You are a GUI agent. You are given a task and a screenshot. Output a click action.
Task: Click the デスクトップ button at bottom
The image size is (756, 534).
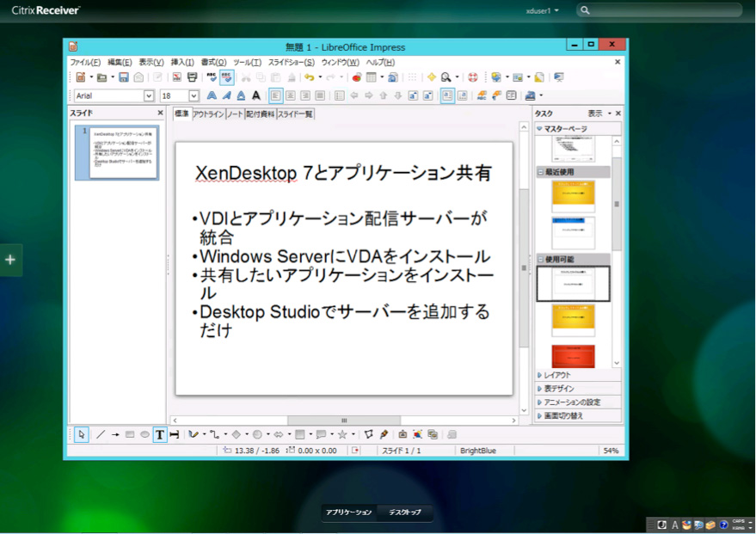pos(405,513)
